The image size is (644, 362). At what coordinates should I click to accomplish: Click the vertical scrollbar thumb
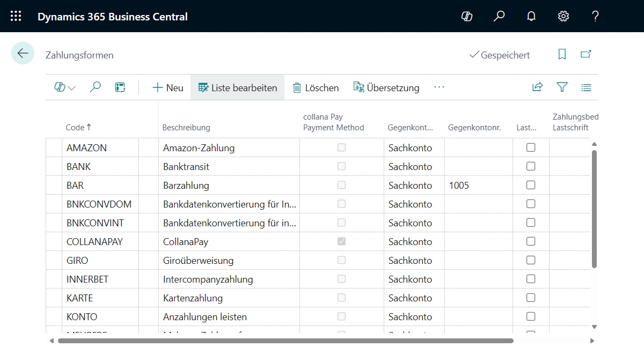tap(594, 209)
